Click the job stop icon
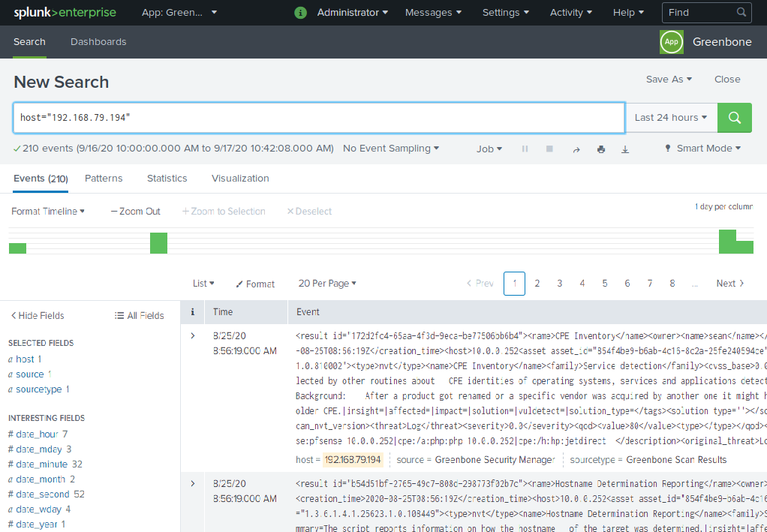767x532 pixels. pyautogui.click(x=549, y=149)
